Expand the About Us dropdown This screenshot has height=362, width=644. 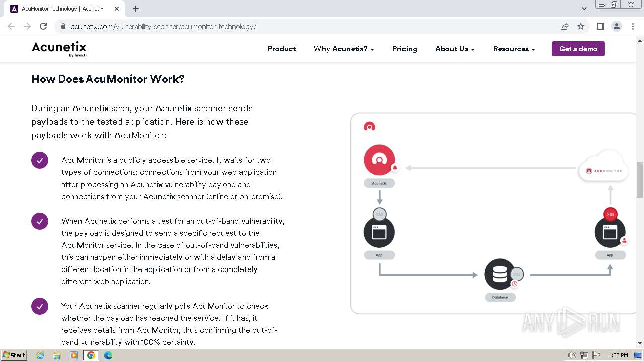[x=455, y=49]
